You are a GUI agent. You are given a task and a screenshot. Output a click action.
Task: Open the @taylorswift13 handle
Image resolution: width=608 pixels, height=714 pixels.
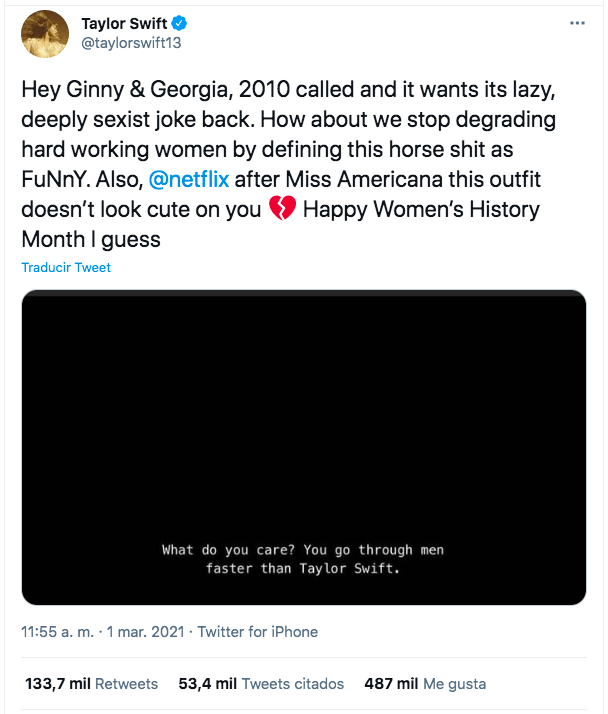coord(130,43)
